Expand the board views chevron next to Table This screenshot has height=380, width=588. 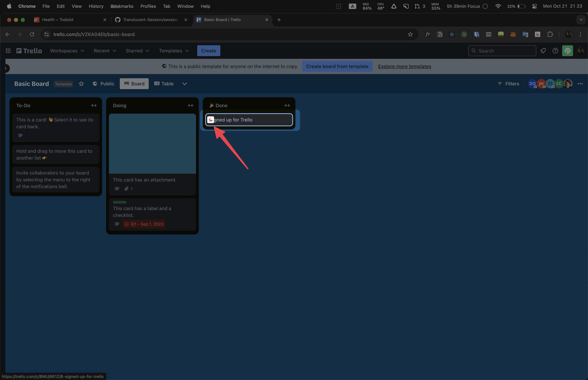pos(185,84)
